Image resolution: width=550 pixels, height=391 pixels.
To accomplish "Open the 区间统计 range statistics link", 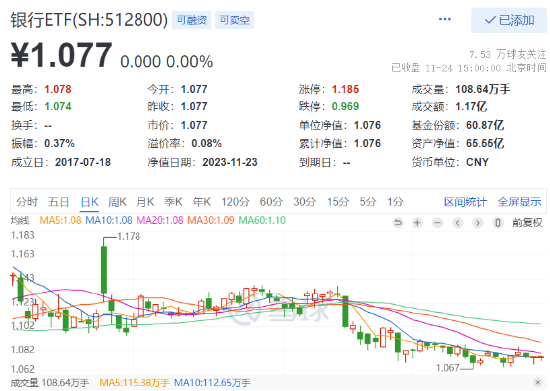I will pyautogui.click(x=465, y=202).
